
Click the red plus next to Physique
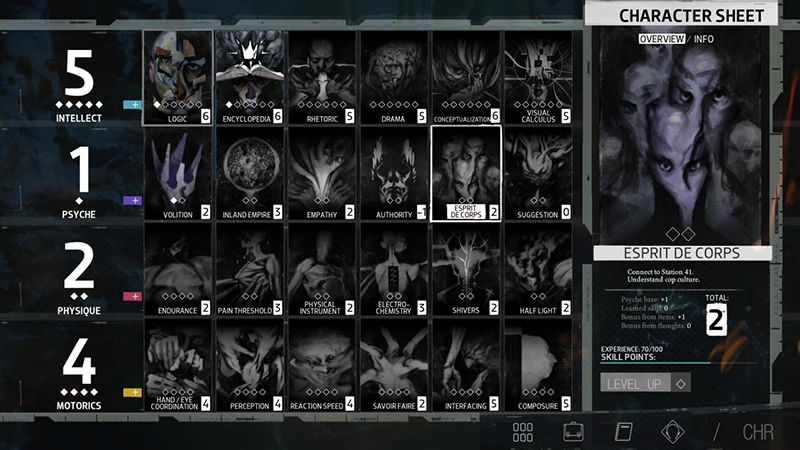tap(132, 296)
